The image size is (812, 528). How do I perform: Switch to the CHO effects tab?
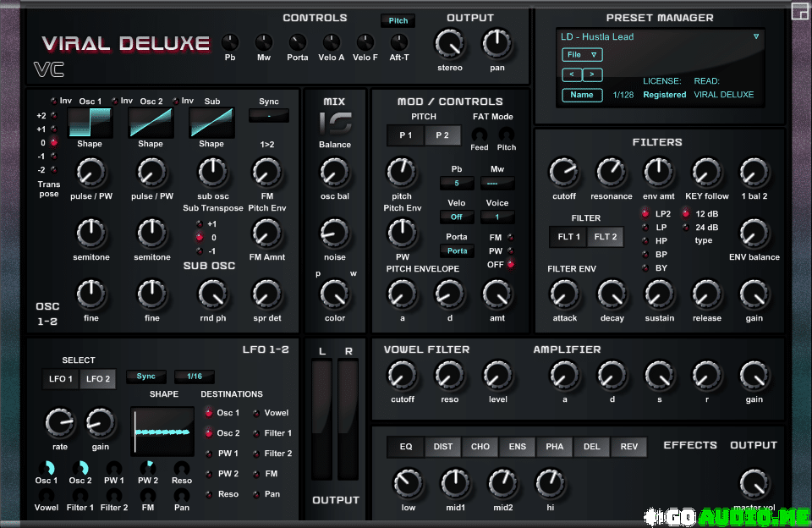click(x=480, y=447)
